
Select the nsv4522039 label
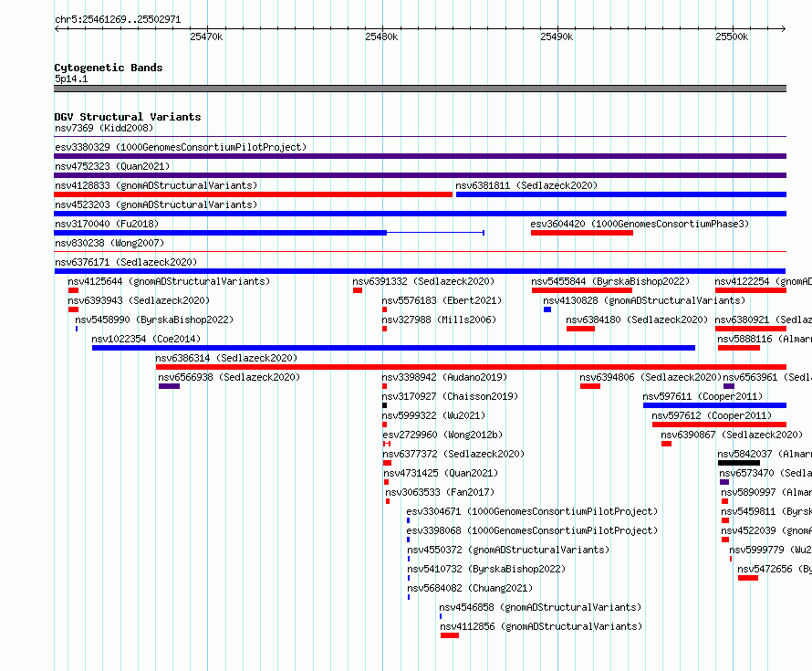tap(766, 530)
